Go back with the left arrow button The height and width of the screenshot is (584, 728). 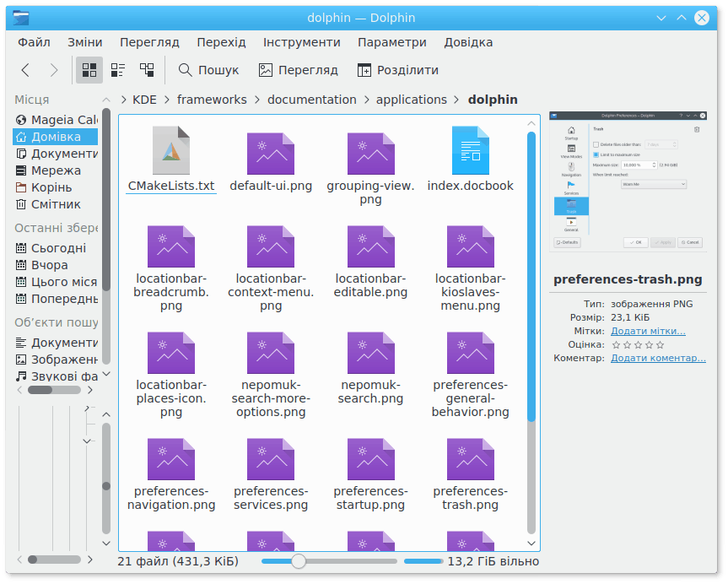pos(25,70)
